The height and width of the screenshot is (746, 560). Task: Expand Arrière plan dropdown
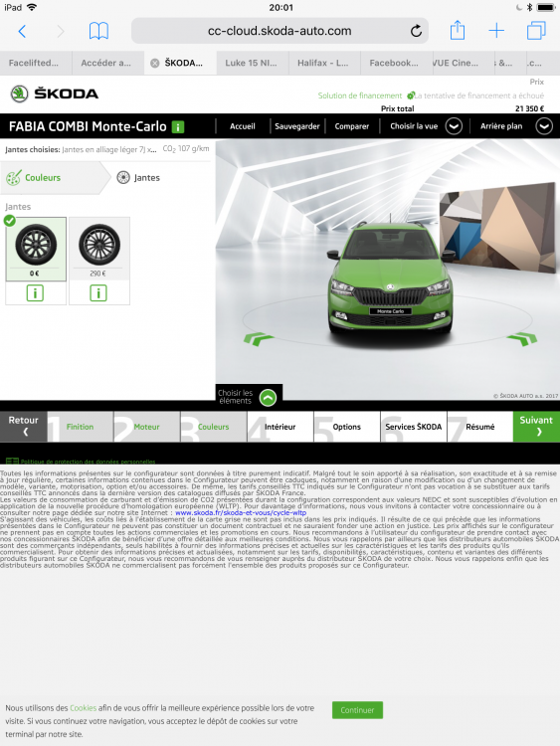544,126
